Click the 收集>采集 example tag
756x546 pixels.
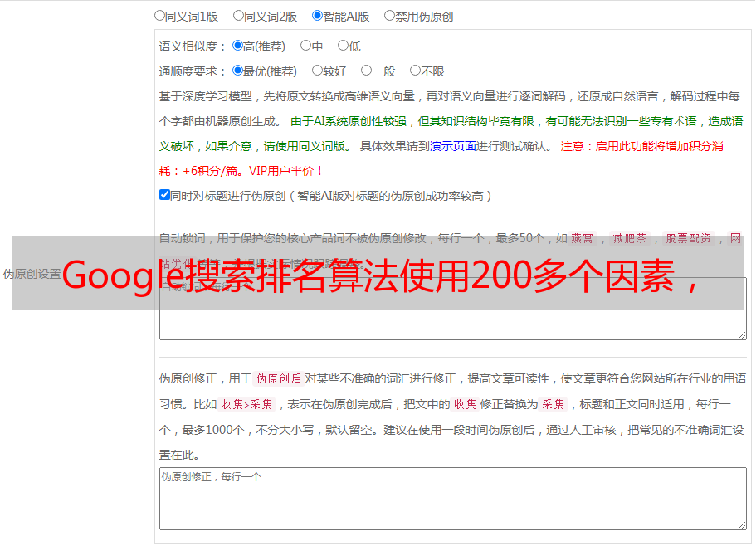click(246, 404)
